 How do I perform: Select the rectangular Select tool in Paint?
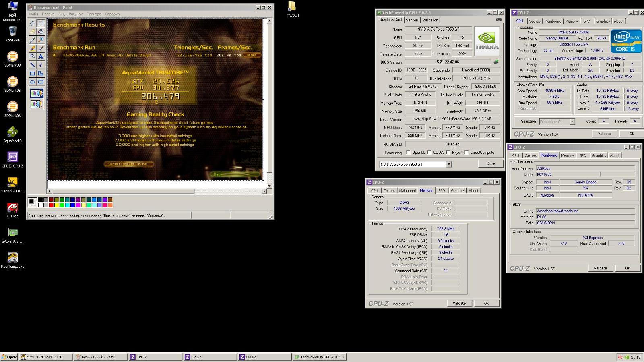[41, 23]
